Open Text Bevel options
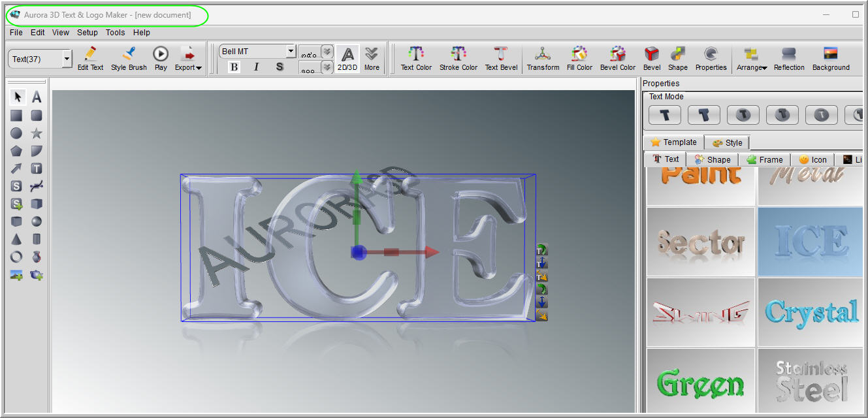This screenshot has width=868, height=418. pos(501,58)
